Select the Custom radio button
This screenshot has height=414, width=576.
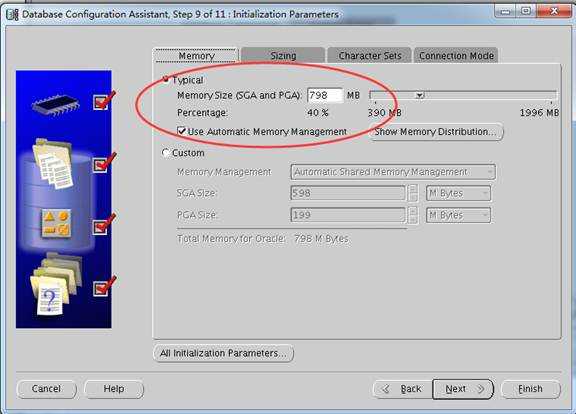coord(166,152)
